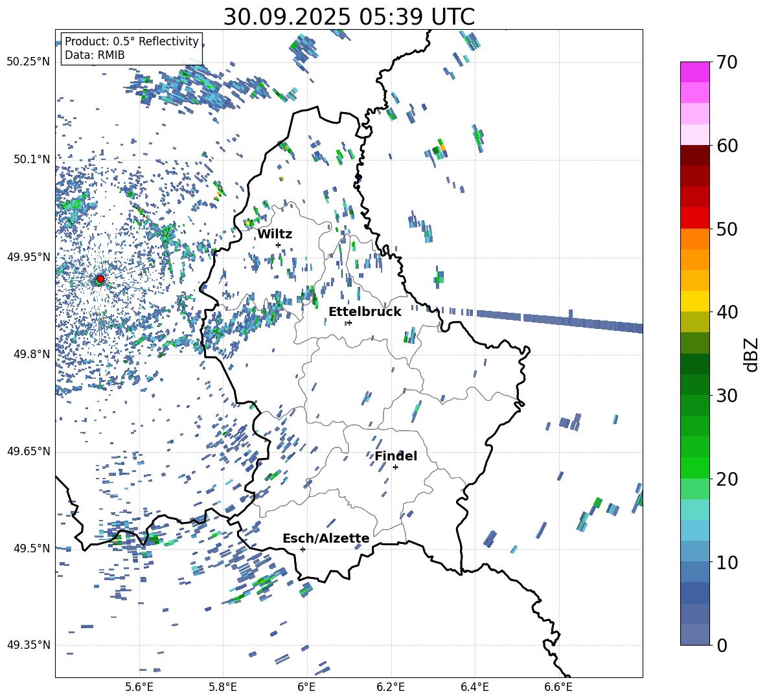Viewport: 767px width, 700px height.
Task: Pick the bright red swatch above 50 dBZ
Action: pos(695,218)
